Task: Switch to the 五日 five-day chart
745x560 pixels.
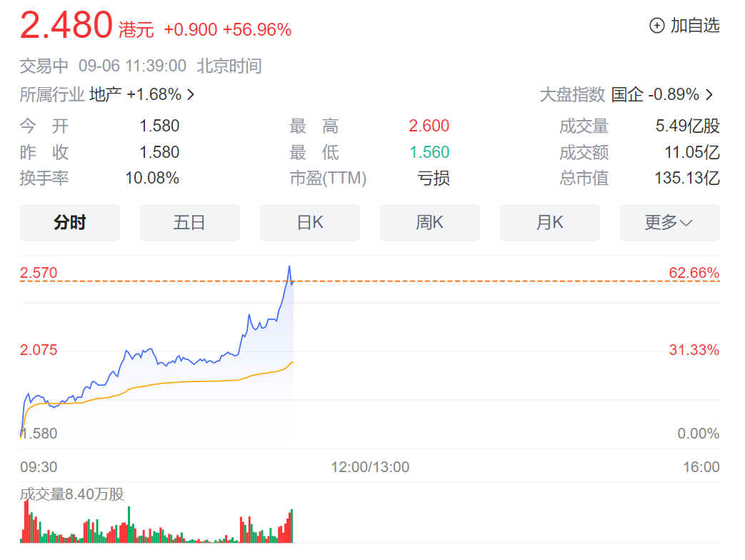Action: (189, 223)
